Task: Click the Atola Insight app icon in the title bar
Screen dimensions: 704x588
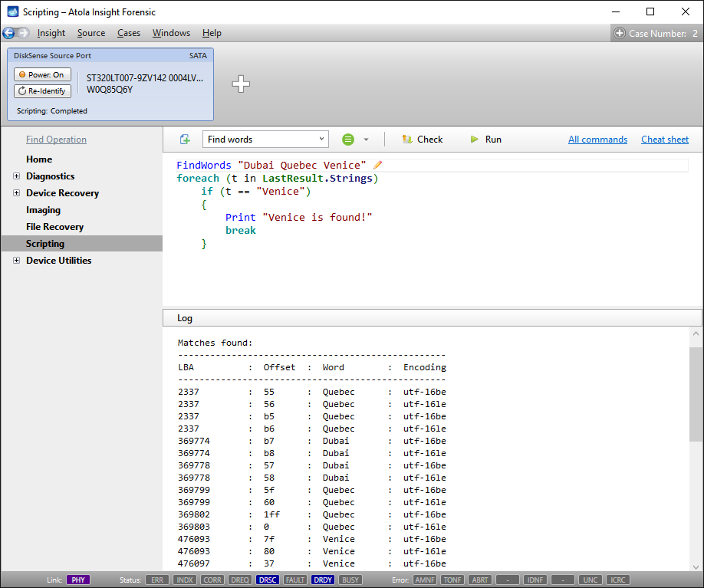Action: tap(12, 11)
